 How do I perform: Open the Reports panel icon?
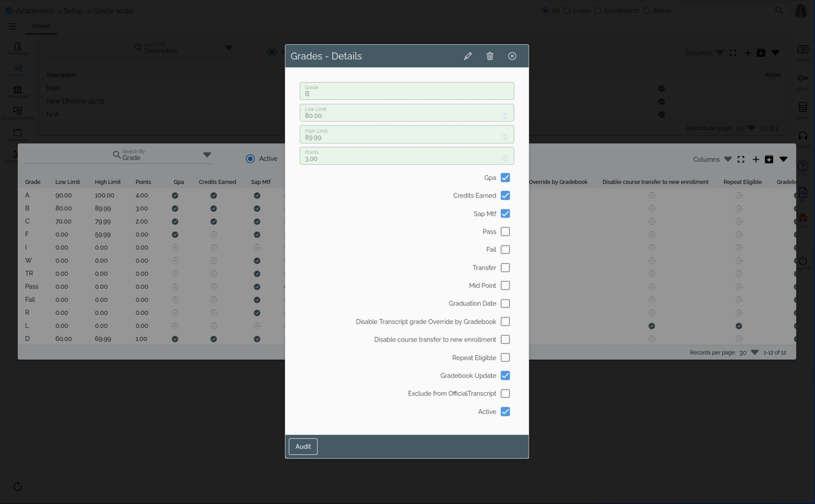click(x=803, y=49)
